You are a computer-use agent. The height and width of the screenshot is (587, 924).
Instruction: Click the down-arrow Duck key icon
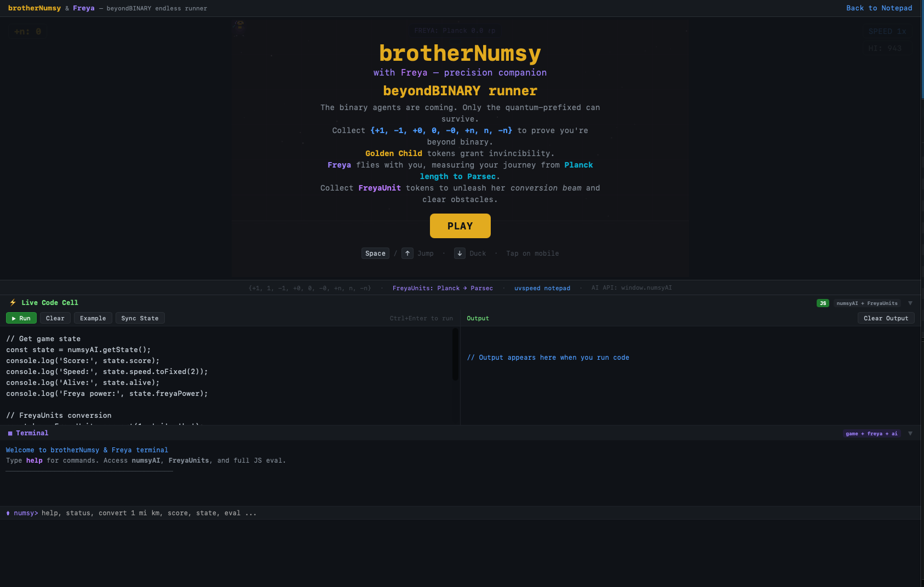(x=459, y=253)
